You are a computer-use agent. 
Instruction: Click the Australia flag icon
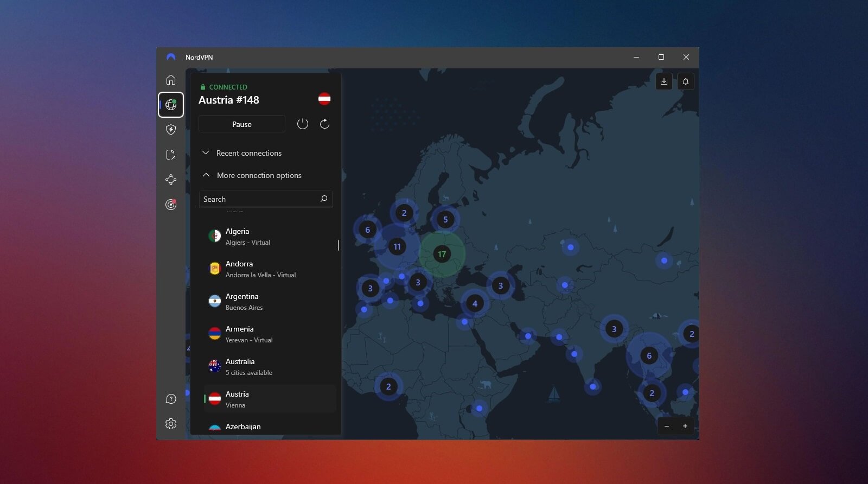pyautogui.click(x=215, y=366)
